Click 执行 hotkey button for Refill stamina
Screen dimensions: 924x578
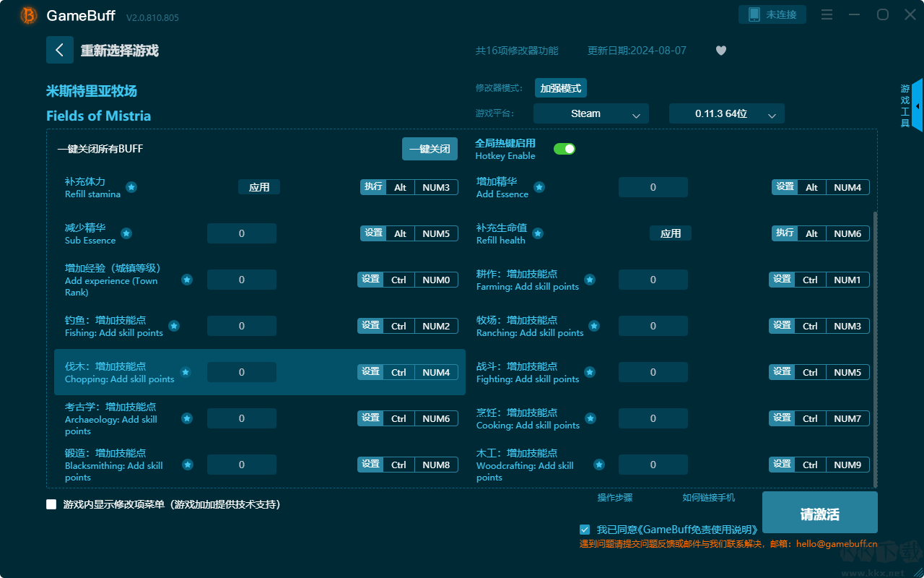(373, 187)
